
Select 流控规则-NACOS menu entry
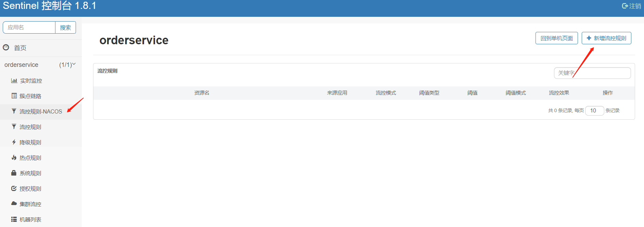tap(41, 111)
